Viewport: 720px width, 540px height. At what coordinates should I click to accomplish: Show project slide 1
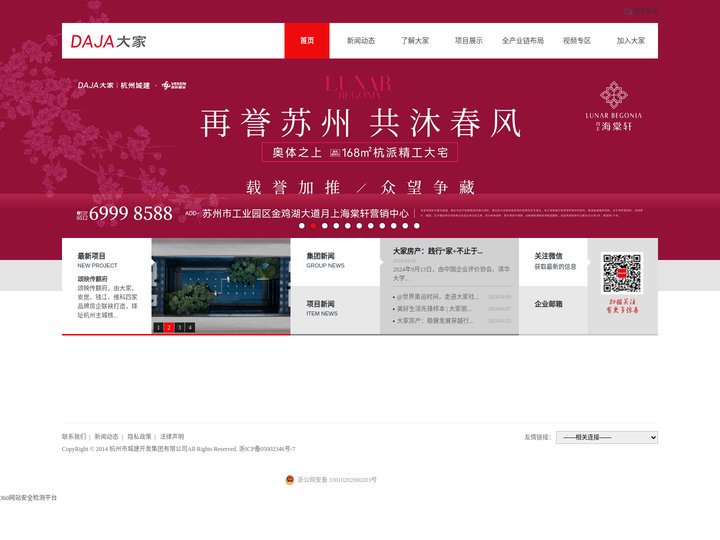[x=158, y=327]
